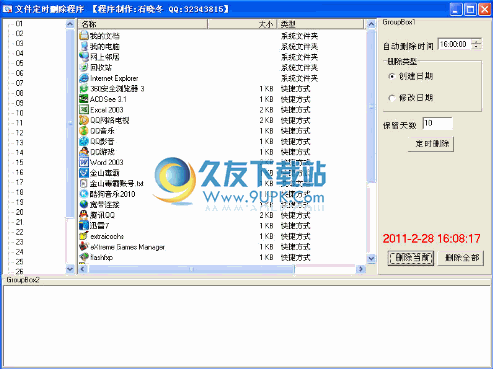493x369 pixels.
Task: Sort by the 类型 column header
Action: (x=320, y=24)
